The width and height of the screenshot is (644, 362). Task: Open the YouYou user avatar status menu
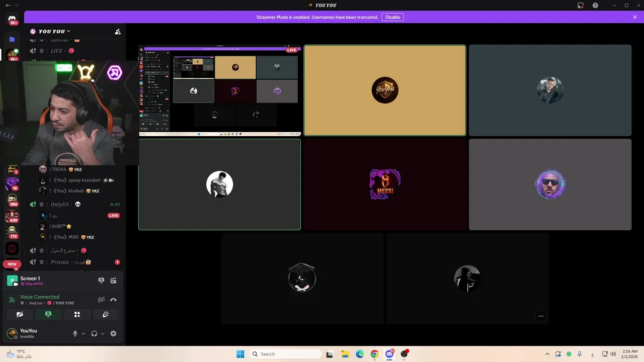click(12, 333)
